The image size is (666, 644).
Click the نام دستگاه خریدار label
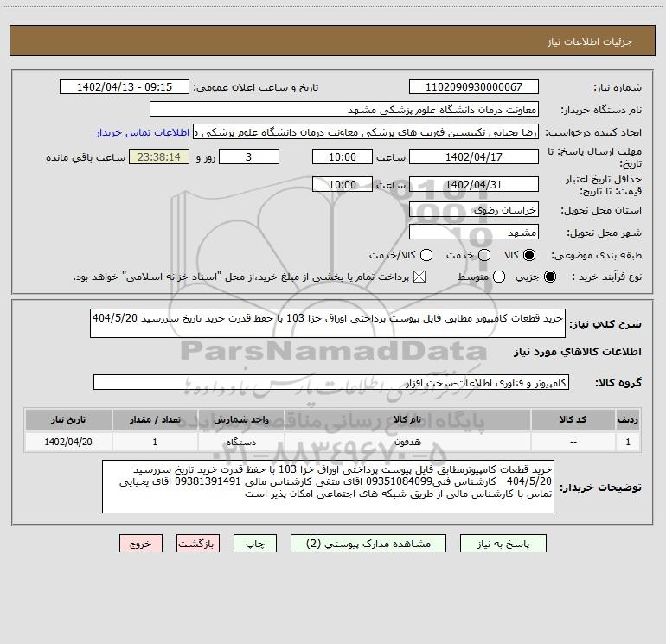(x=601, y=111)
